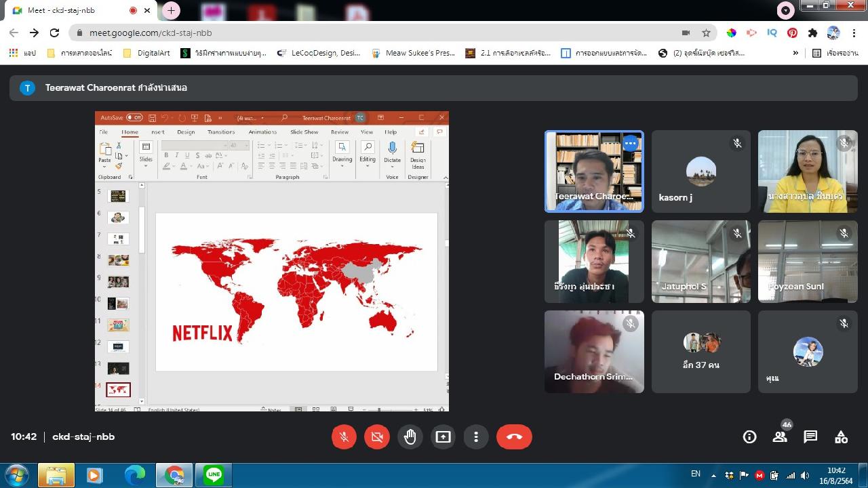Open Meet more options three-dot menu

pyautogui.click(x=476, y=437)
